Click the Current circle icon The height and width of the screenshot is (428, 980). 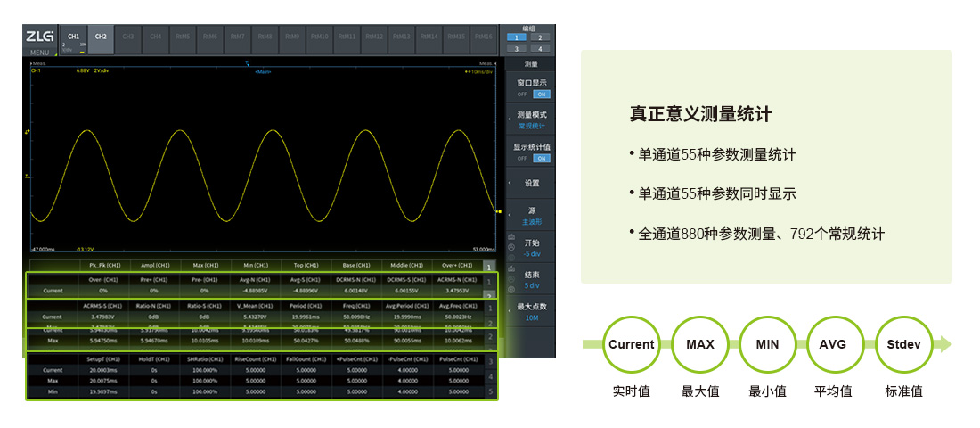(x=632, y=345)
